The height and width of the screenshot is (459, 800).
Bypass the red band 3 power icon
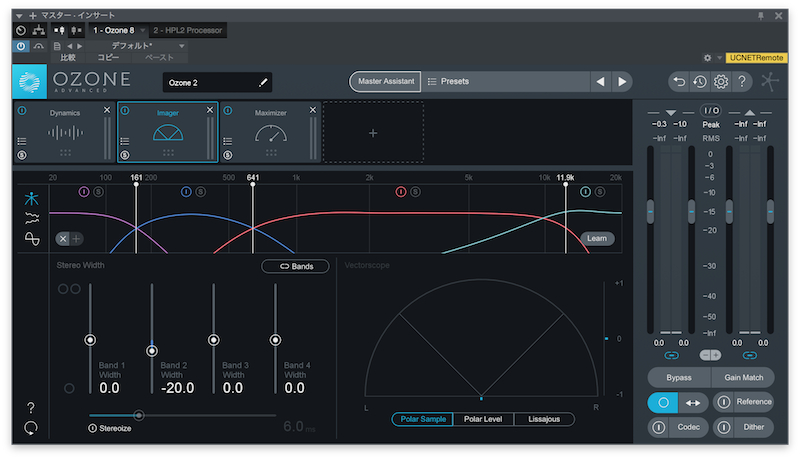click(401, 192)
